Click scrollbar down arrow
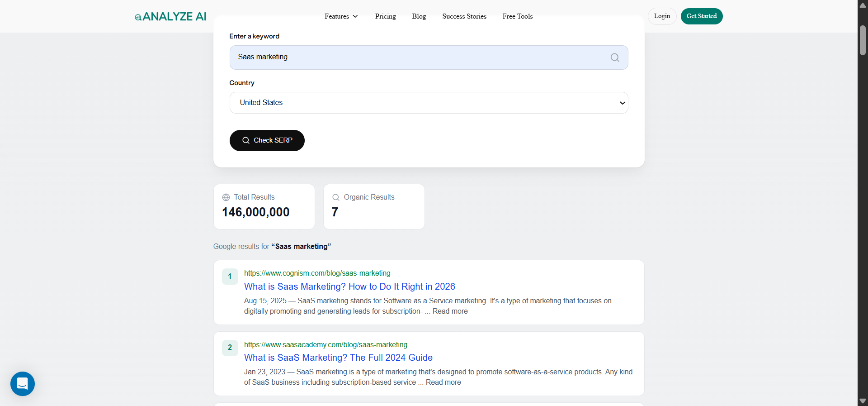 863,401
